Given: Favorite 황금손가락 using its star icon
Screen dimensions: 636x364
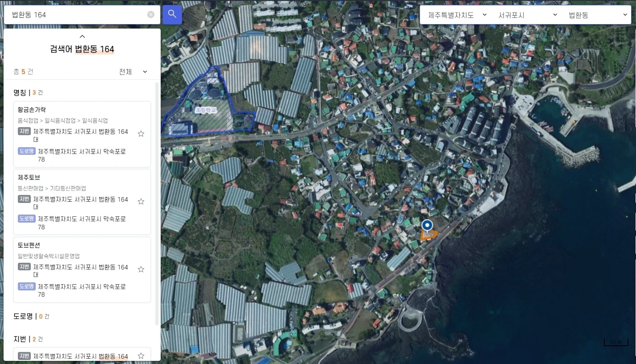Looking at the screenshot, I should (x=141, y=134).
